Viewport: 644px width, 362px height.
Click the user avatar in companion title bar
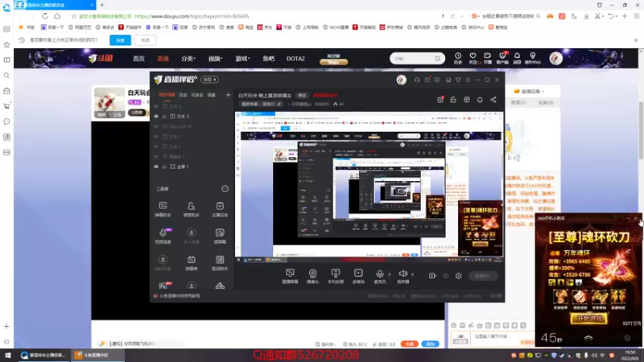401,80
